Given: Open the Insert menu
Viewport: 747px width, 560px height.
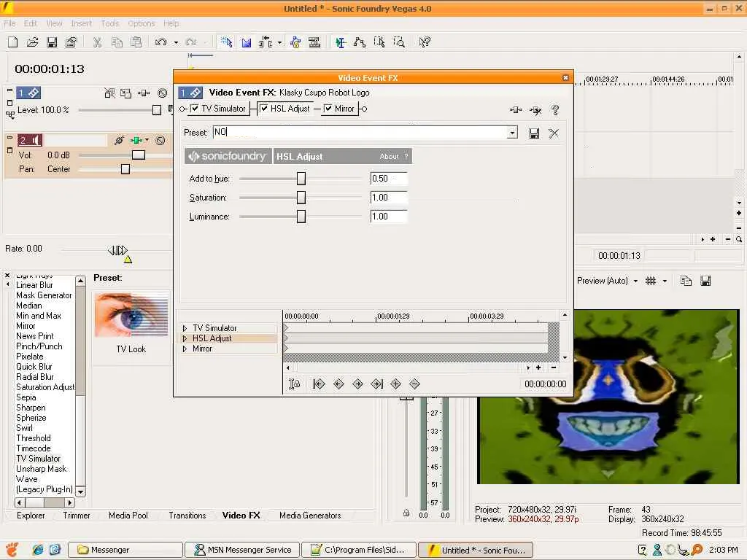Looking at the screenshot, I should (81, 23).
